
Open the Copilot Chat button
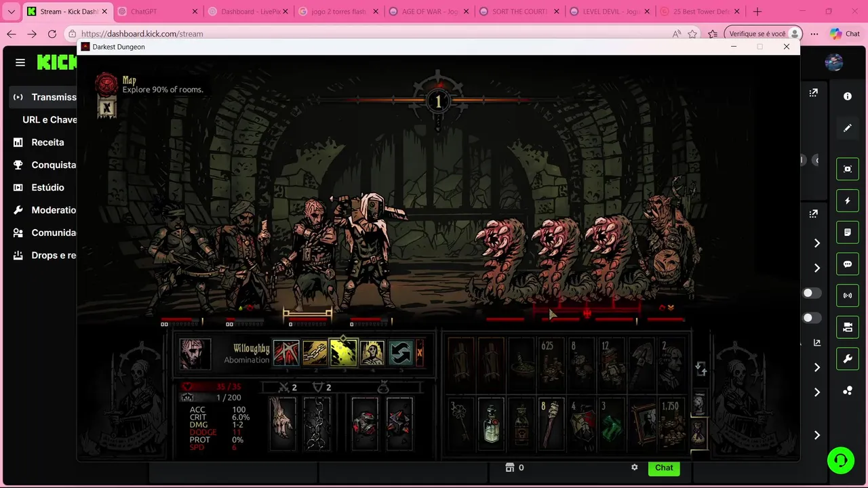[x=845, y=34]
